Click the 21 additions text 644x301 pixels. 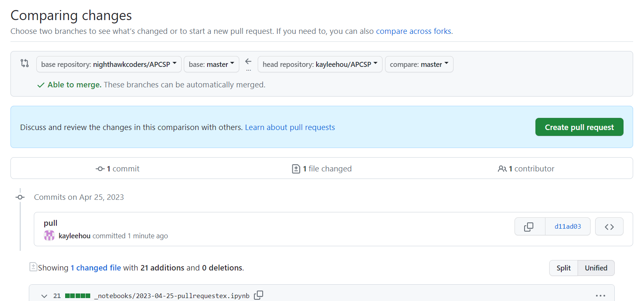click(162, 268)
